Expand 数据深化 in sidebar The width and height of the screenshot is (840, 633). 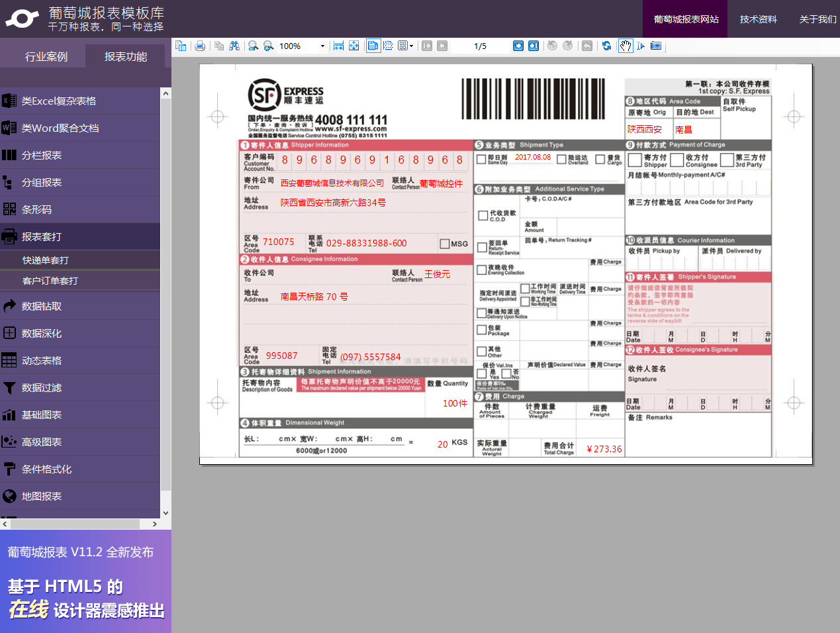coord(80,333)
